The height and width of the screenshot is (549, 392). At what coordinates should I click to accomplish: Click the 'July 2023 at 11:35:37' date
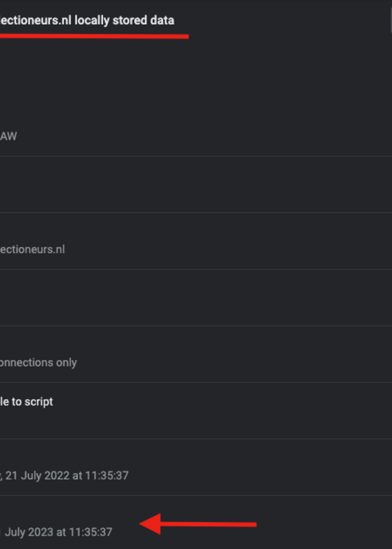coord(58,532)
